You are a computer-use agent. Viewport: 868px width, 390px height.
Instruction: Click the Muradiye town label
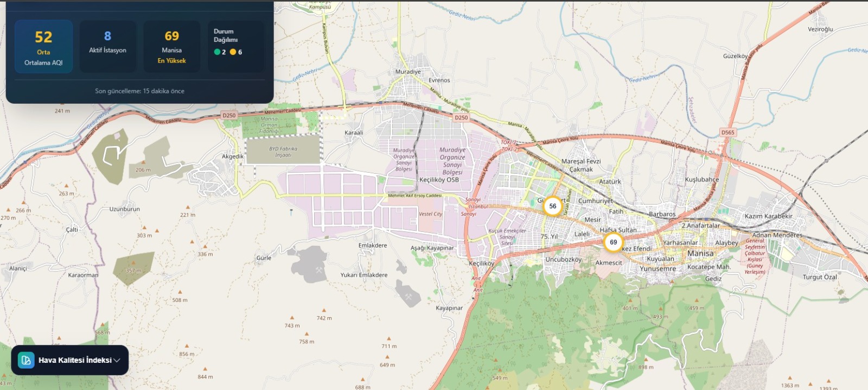click(x=407, y=72)
